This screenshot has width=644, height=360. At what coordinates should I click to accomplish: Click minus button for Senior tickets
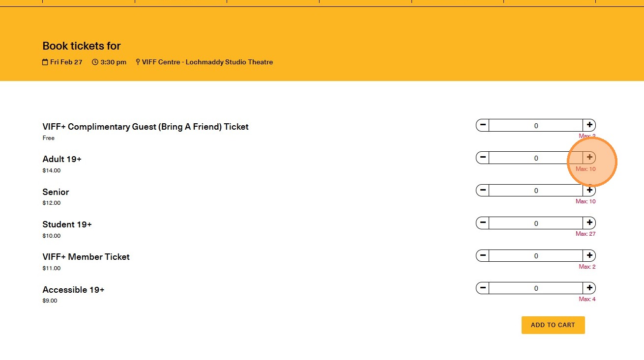pyautogui.click(x=483, y=190)
